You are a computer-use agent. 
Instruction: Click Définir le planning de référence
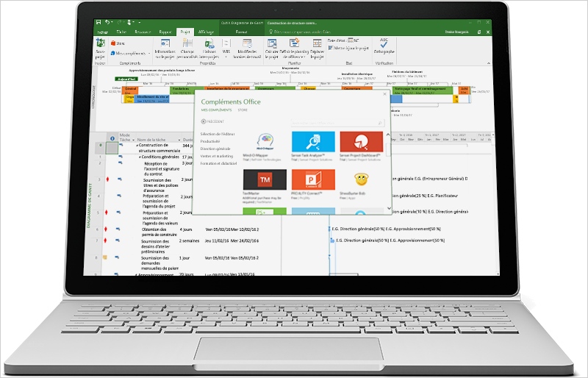[x=294, y=49]
